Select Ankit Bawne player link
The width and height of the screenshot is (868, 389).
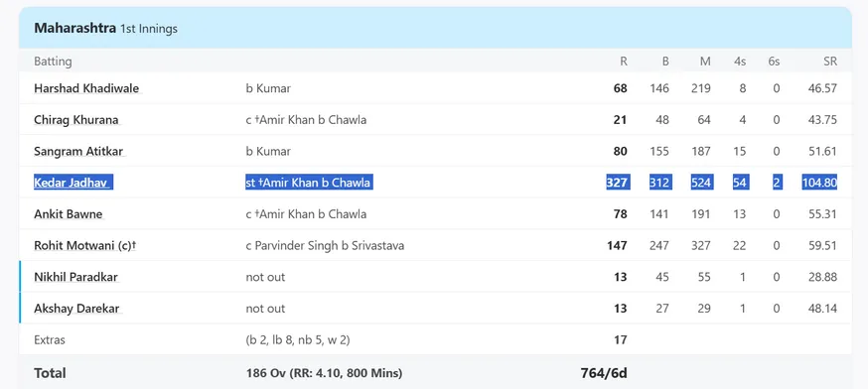coord(69,214)
